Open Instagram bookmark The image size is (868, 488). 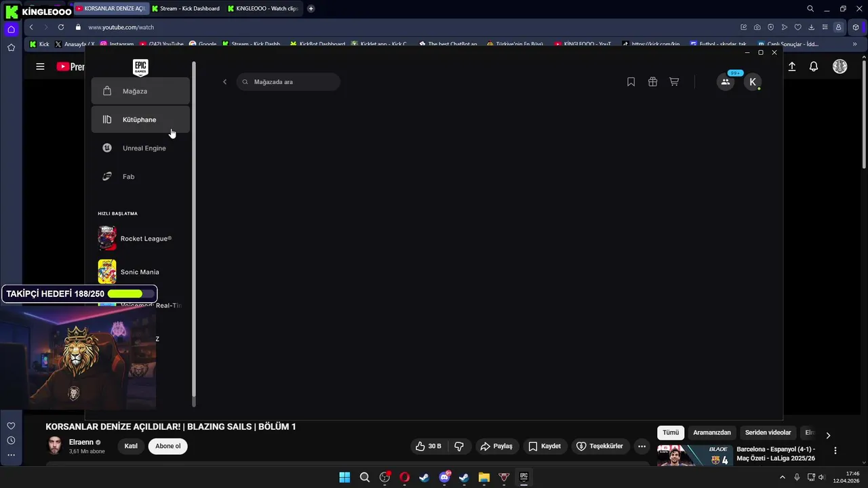(117, 44)
